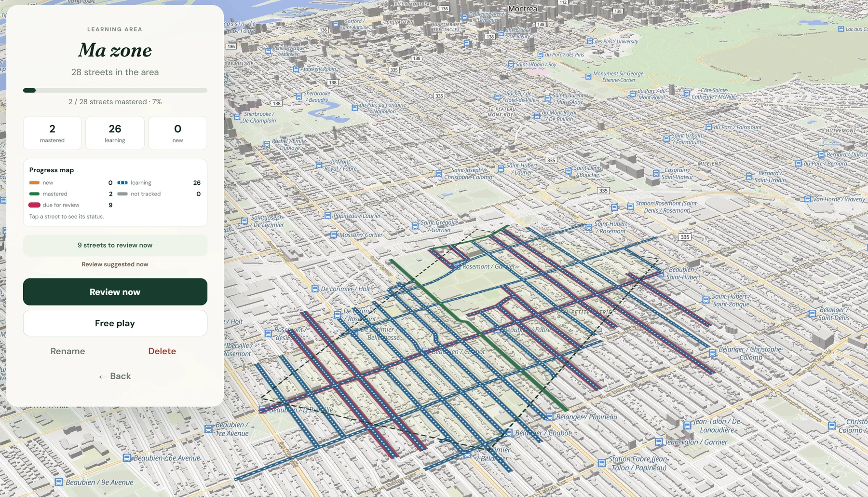Screen dimensions: 868x497
Task: Click '28 streets in the area' text
Action: 115,72
